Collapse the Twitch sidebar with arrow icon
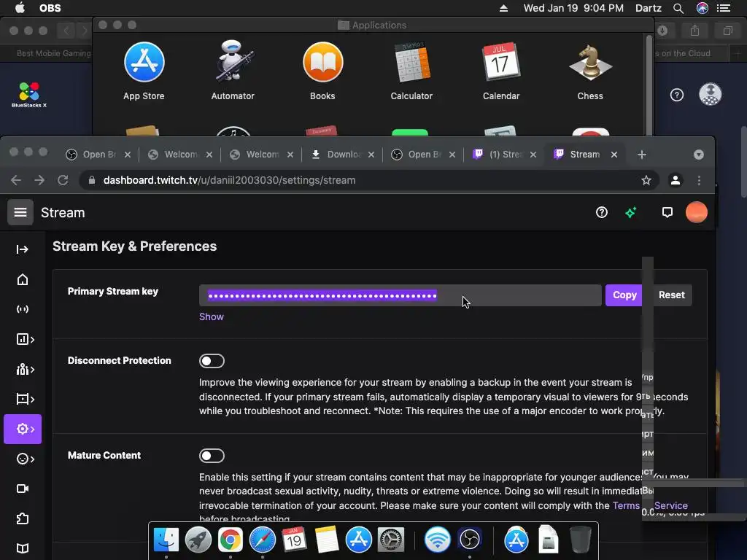This screenshot has height=560, width=747. pos(22,249)
